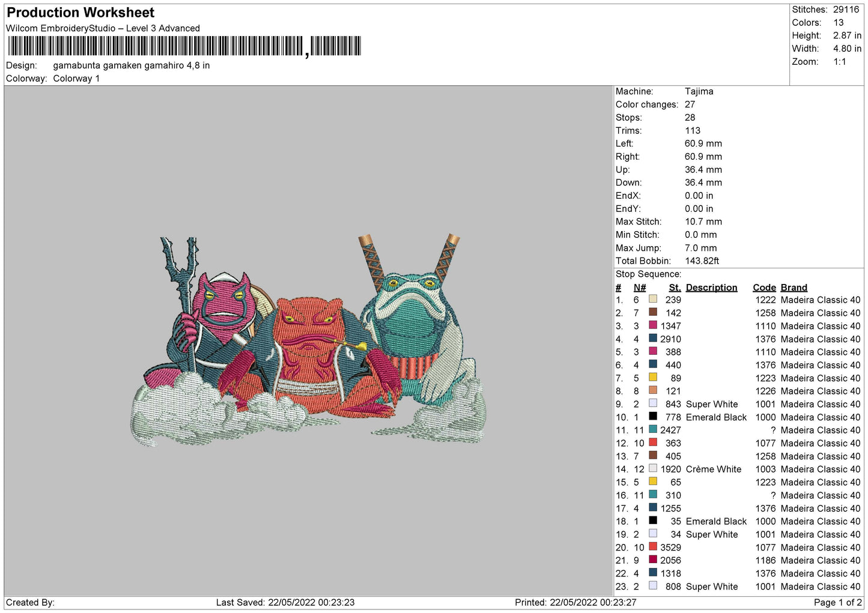Click the "Last Saved: 22/05/2022 00:23:23" footer text
Image resolution: width=868 pixels, height=613 pixels.
[x=285, y=602]
